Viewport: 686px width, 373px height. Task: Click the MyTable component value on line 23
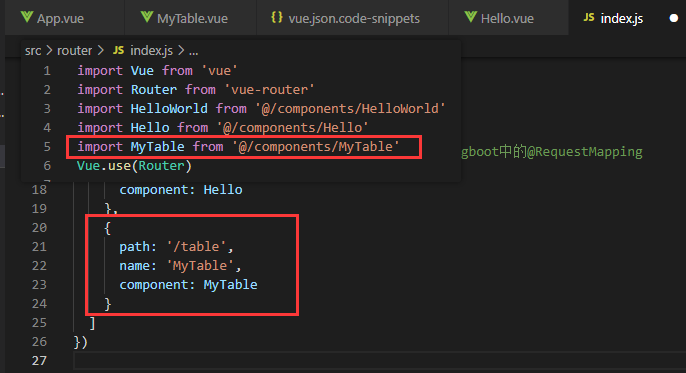click(230, 285)
